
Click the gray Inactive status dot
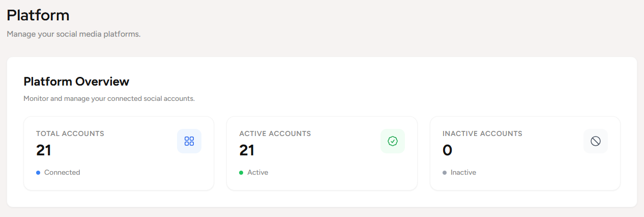445,173
